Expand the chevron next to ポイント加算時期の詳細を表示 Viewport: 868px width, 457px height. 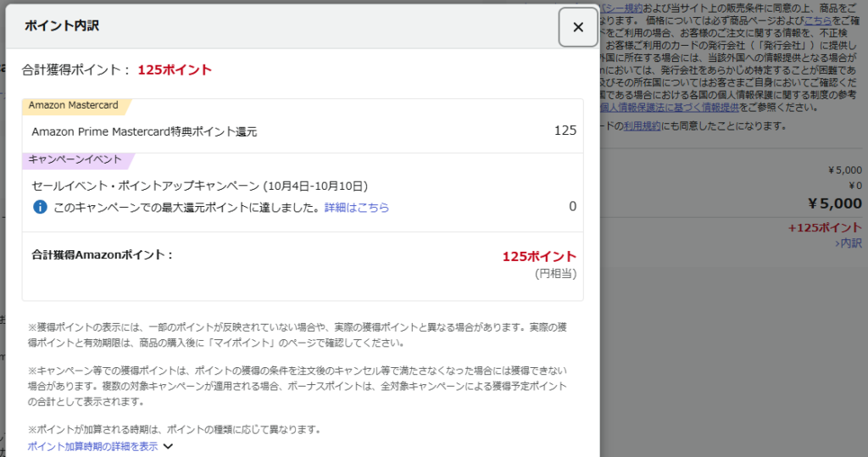168,446
